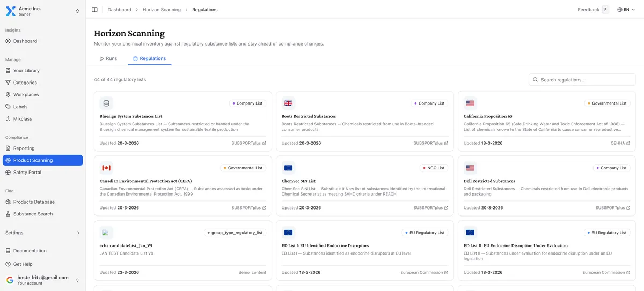Image resolution: width=644 pixels, height=291 pixels.
Task: Open Reporting in the sidebar
Action: tap(43, 148)
